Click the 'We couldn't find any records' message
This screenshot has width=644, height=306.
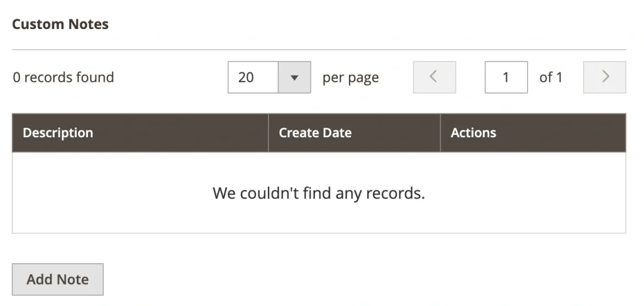319,193
